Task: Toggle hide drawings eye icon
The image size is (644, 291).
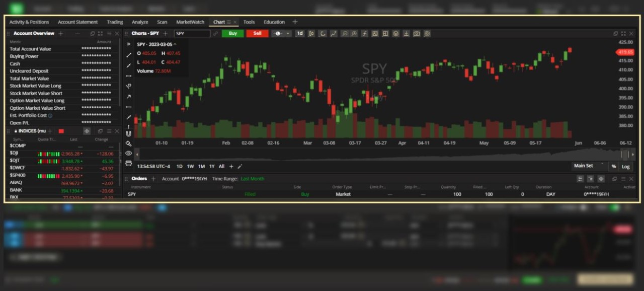Action: (x=128, y=153)
